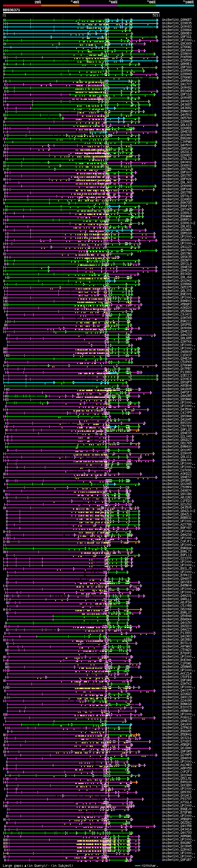The height and width of the screenshot is (868, 197).
Task: Open the UniRef100_Q9FSG1 entry
Action: point(177,37)
